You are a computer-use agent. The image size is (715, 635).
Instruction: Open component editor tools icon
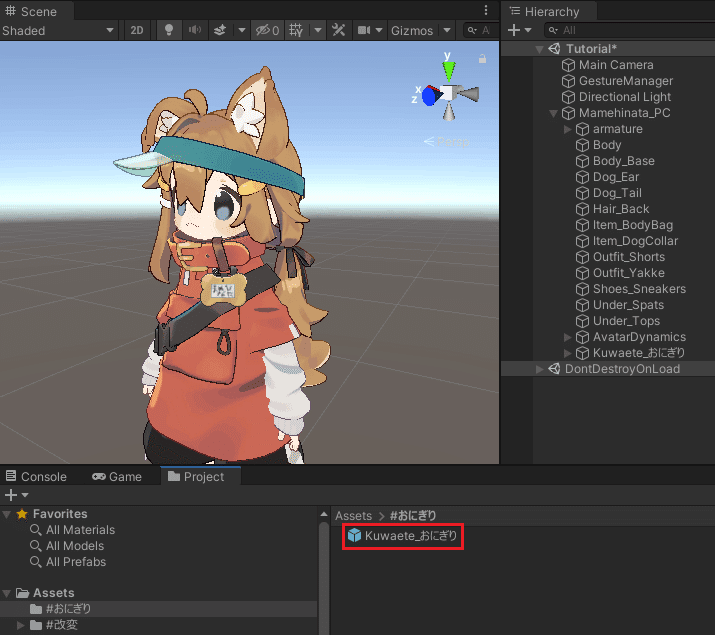[338, 31]
